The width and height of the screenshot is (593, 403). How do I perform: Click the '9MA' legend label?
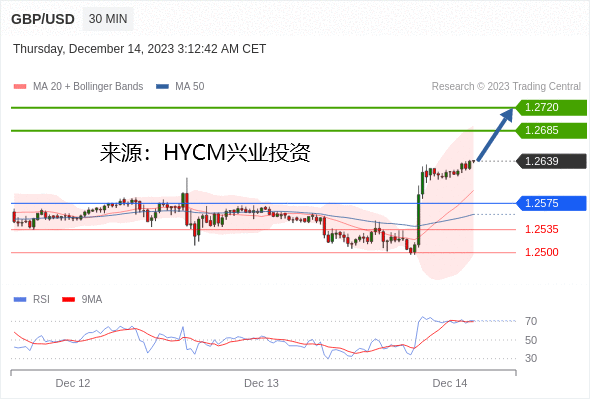(x=92, y=300)
